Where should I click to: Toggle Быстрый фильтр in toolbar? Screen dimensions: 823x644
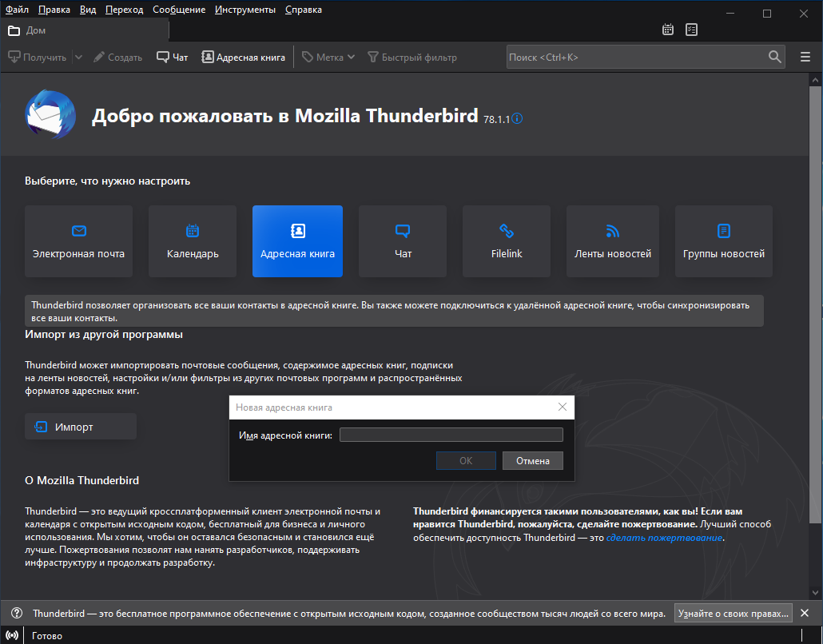(x=412, y=58)
